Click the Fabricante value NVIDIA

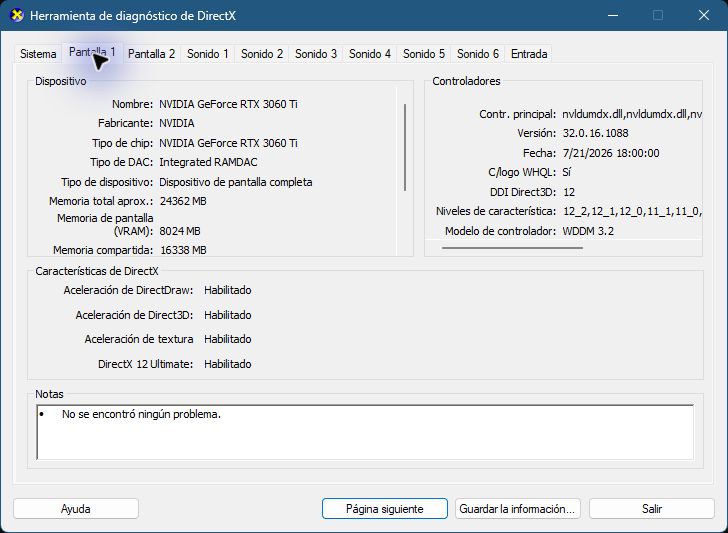click(176, 124)
